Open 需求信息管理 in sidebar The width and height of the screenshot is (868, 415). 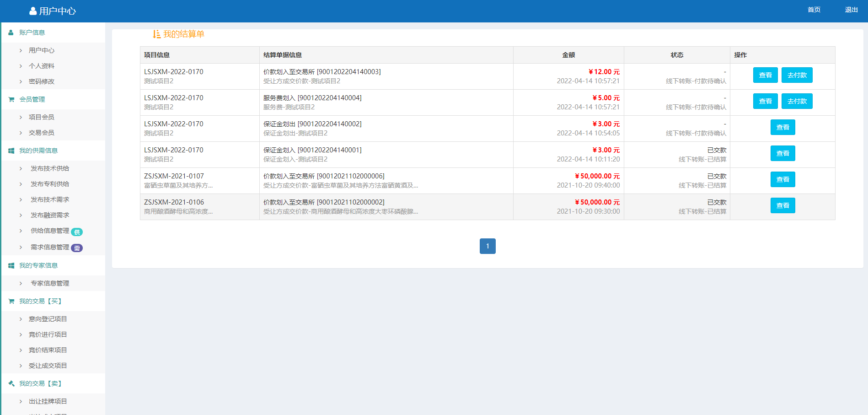coord(50,247)
